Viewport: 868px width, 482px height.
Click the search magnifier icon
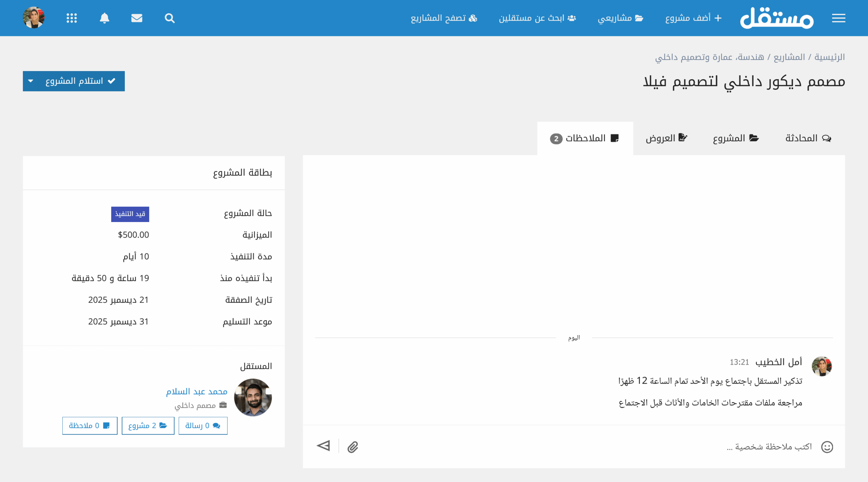(x=170, y=18)
